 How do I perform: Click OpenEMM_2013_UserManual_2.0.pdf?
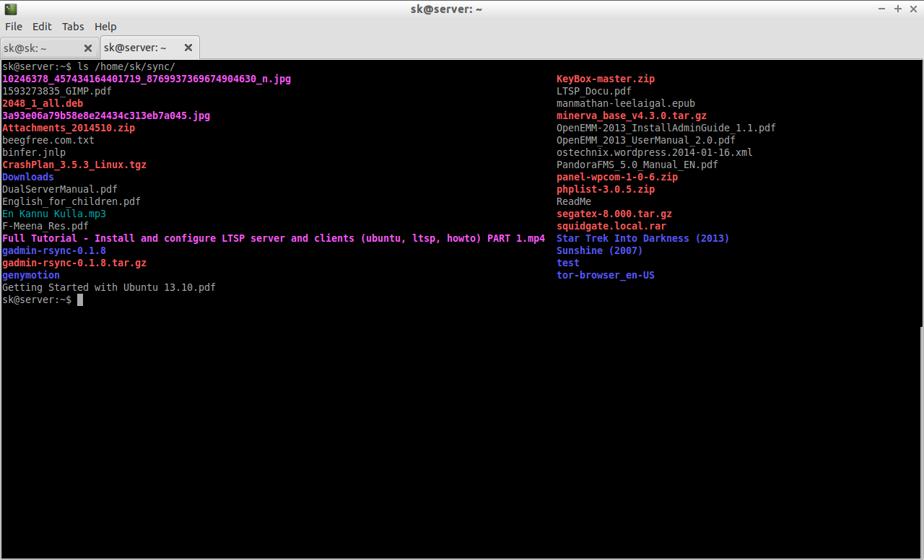646,140
